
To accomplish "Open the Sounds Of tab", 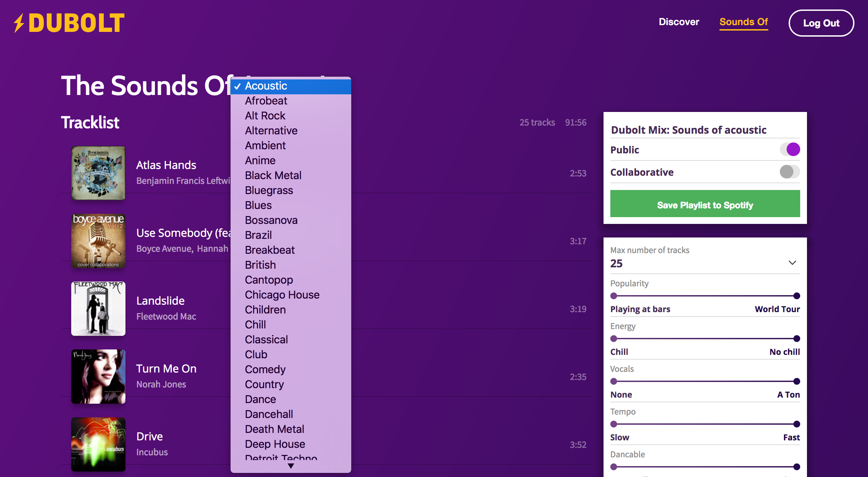I will pyautogui.click(x=744, y=22).
